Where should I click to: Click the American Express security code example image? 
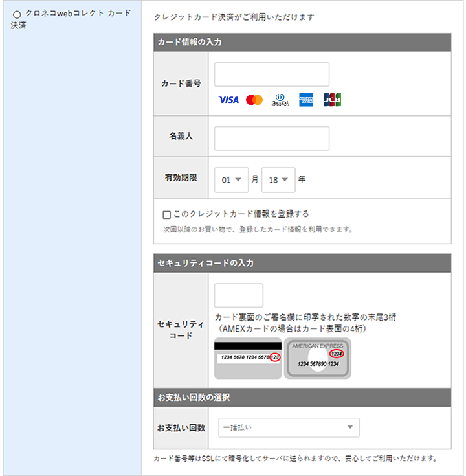[x=318, y=358]
